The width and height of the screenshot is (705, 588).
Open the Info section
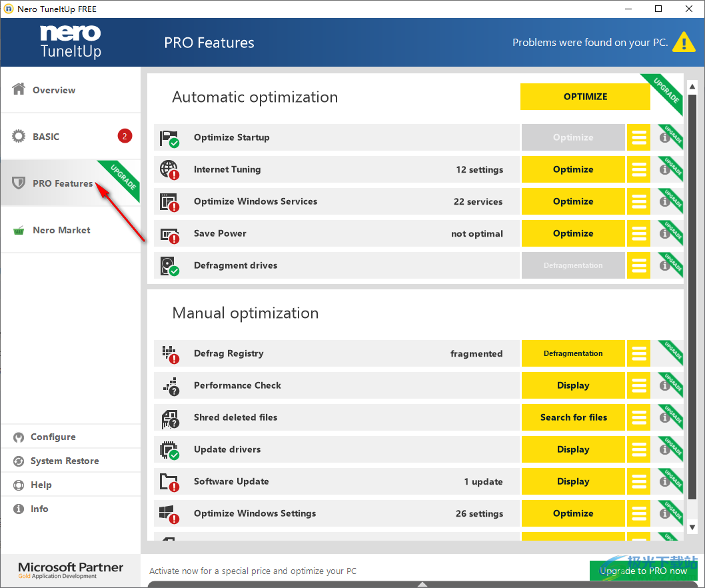(x=71, y=509)
